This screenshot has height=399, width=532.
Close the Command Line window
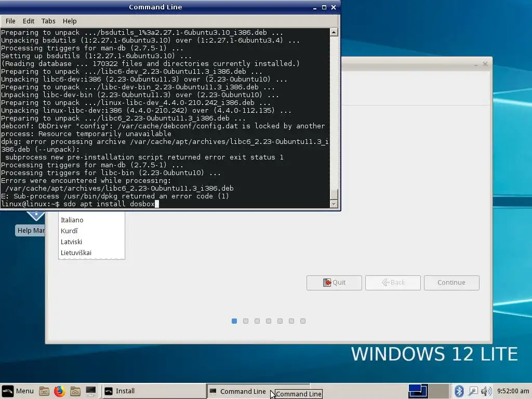tap(334, 7)
